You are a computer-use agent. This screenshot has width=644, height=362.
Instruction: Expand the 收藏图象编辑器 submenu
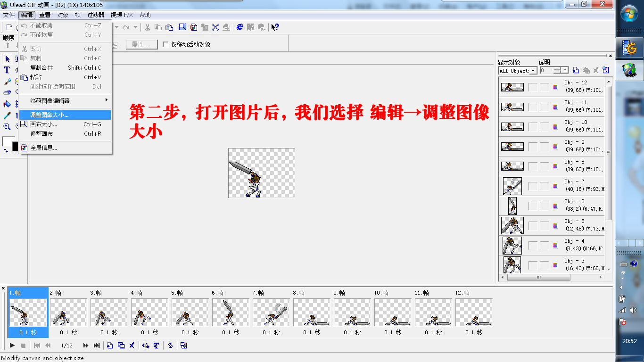click(65, 100)
